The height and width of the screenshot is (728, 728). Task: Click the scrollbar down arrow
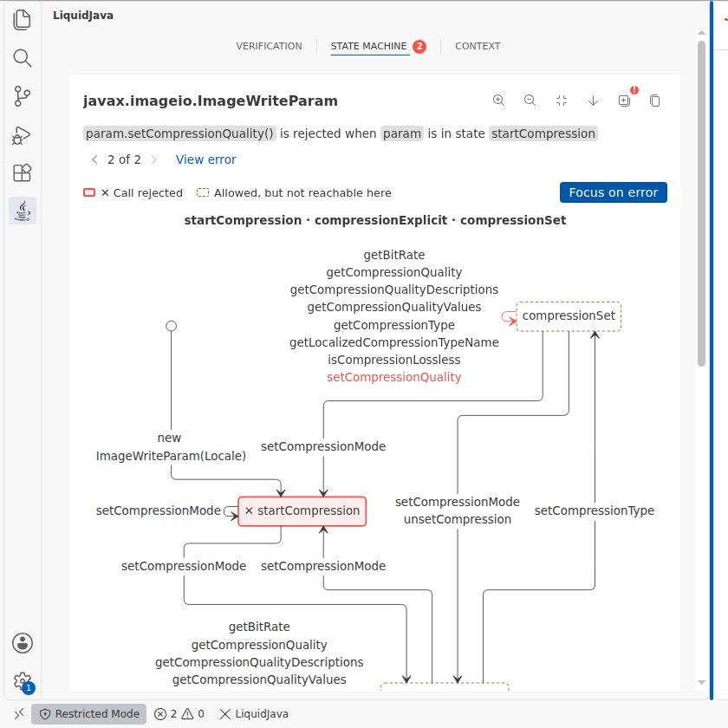pyautogui.click(x=701, y=683)
